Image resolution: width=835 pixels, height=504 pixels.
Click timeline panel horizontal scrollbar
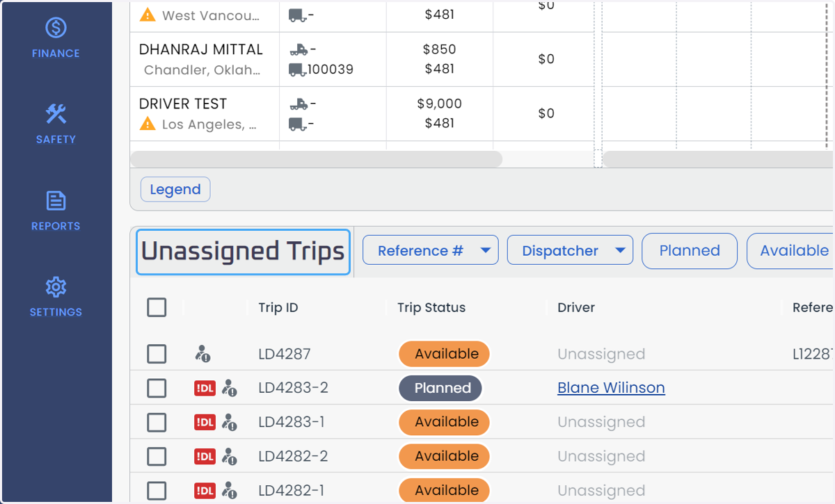point(718,159)
